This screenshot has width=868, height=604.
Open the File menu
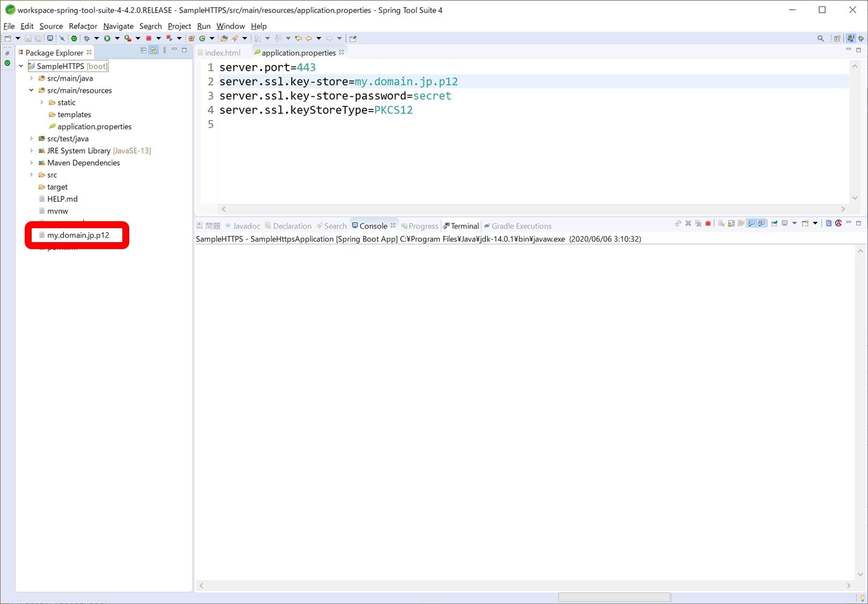[x=9, y=26]
